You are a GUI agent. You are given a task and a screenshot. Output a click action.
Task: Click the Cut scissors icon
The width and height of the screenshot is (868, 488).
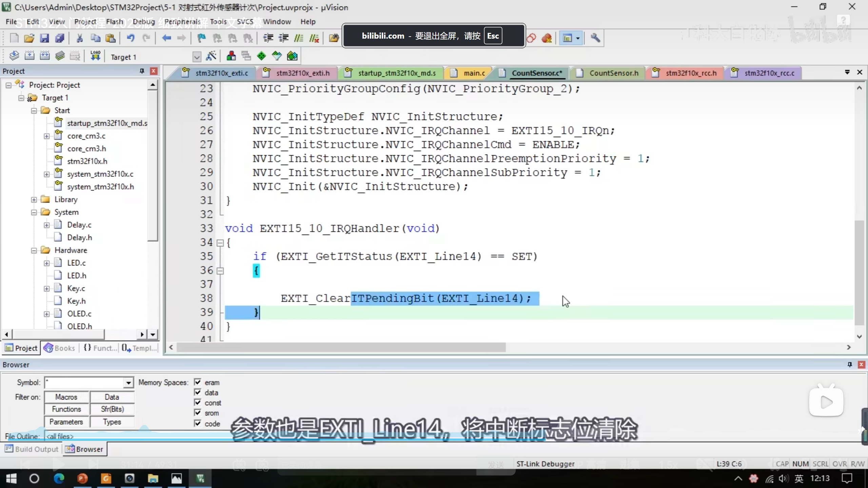click(80, 38)
